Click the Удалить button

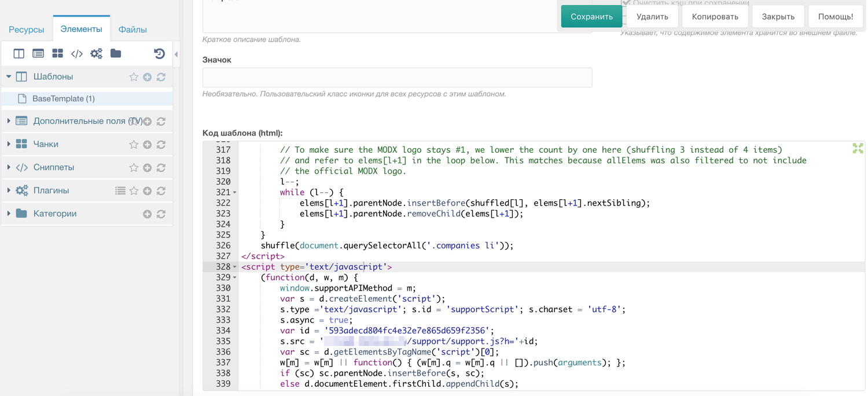point(652,17)
